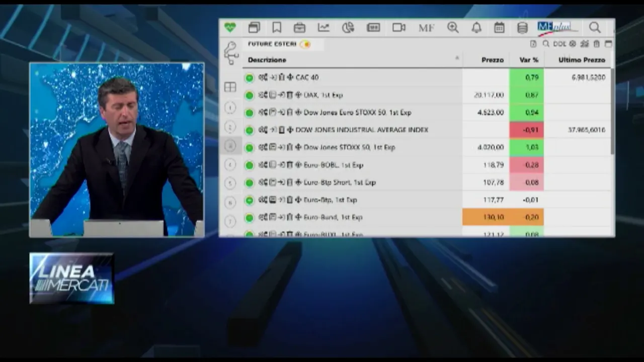Switch to page 1 in left sidebar
This screenshot has height=362, width=644.
pos(230,108)
